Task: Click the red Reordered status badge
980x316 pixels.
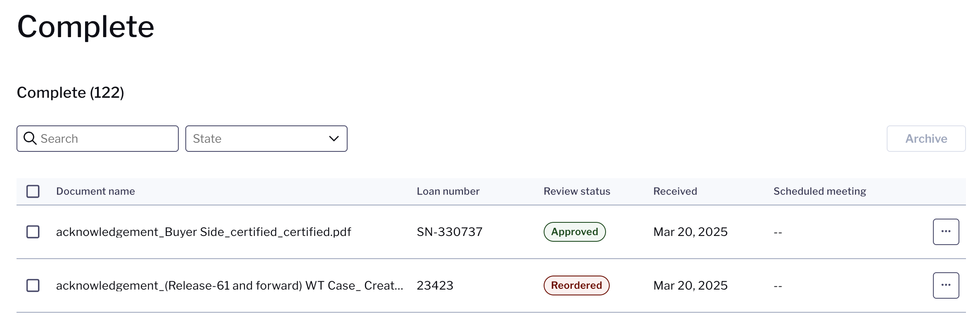Action: 576,285
